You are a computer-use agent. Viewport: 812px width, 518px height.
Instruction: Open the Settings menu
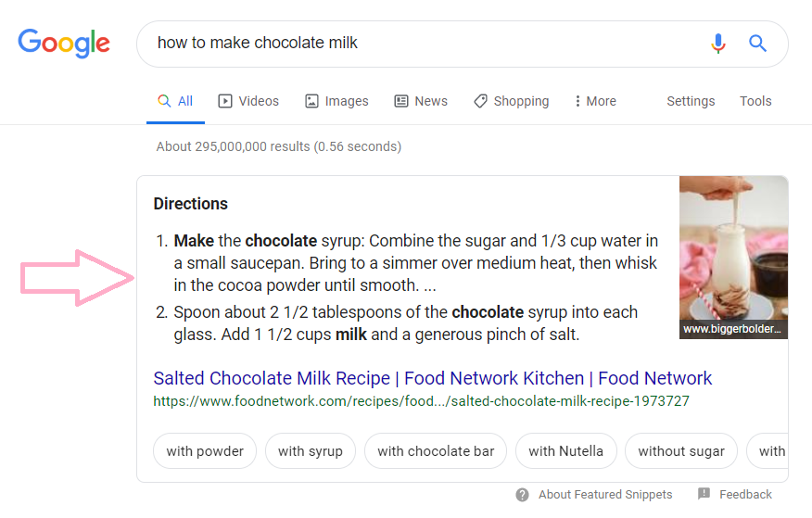691,101
